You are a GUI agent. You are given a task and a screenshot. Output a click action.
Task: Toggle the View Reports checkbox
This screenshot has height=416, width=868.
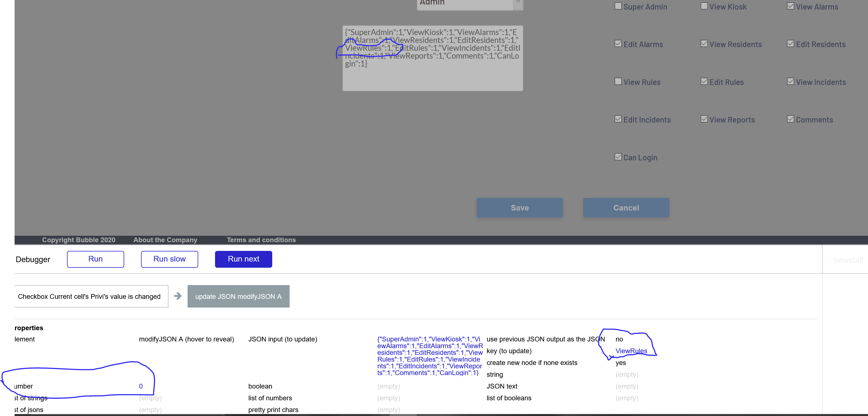(x=704, y=119)
